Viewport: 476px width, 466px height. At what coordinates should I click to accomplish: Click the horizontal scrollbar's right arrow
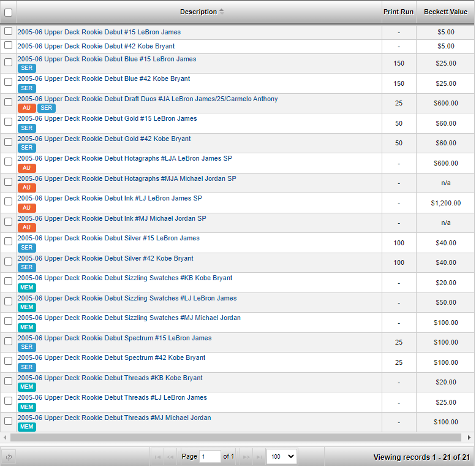point(469,437)
